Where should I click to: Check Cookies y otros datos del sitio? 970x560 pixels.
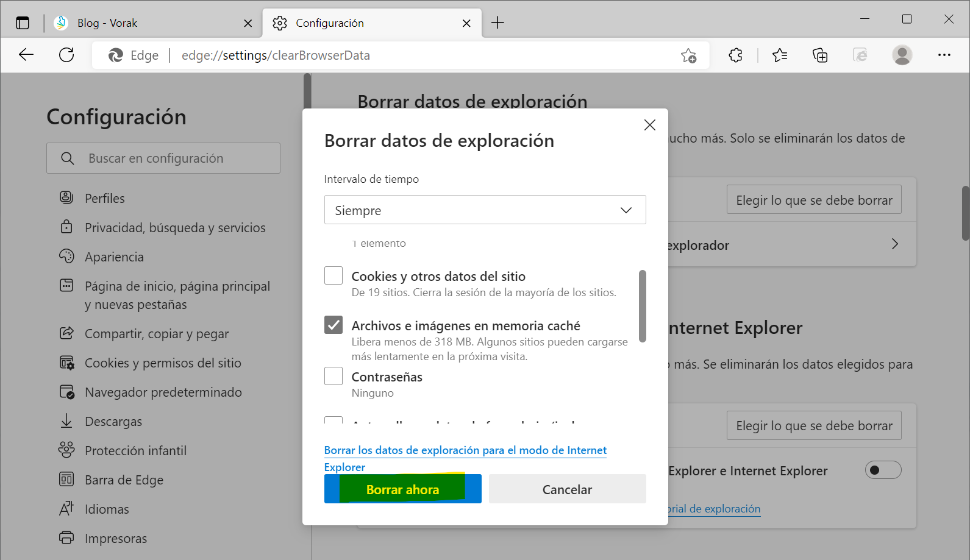click(x=333, y=275)
